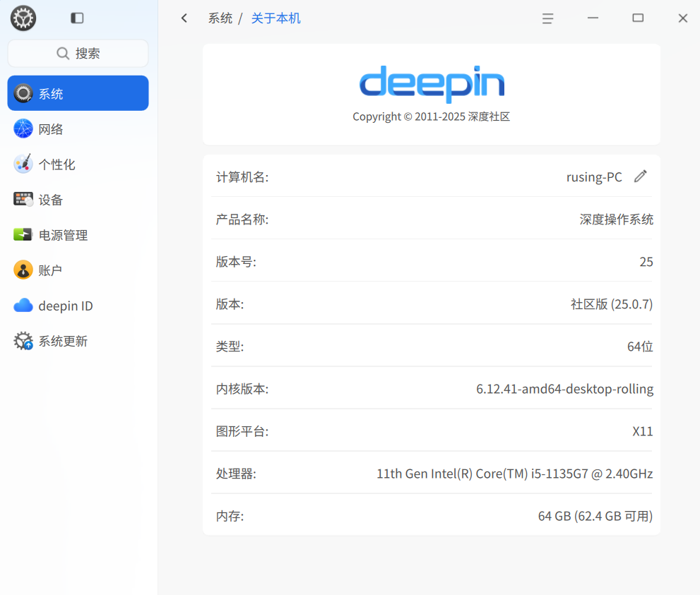Click the 版本号 value 25
Viewport: 700px width, 595px height.
click(x=646, y=262)
